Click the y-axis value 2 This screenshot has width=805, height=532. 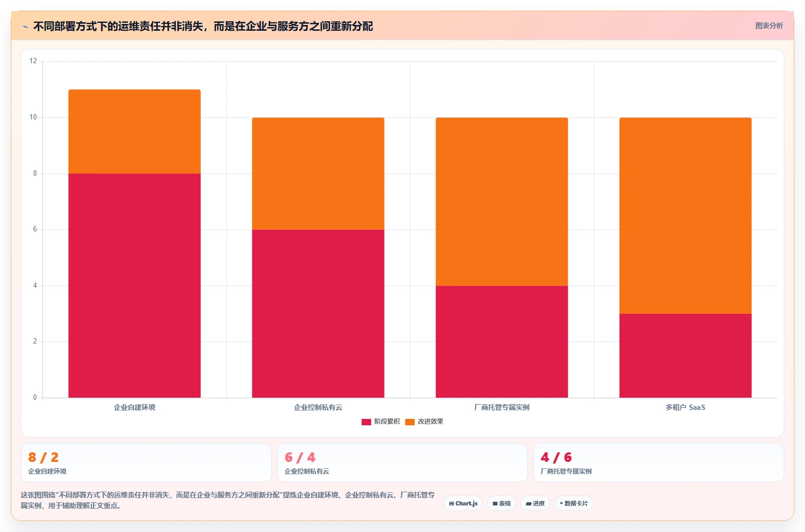[x=35, y=341]
